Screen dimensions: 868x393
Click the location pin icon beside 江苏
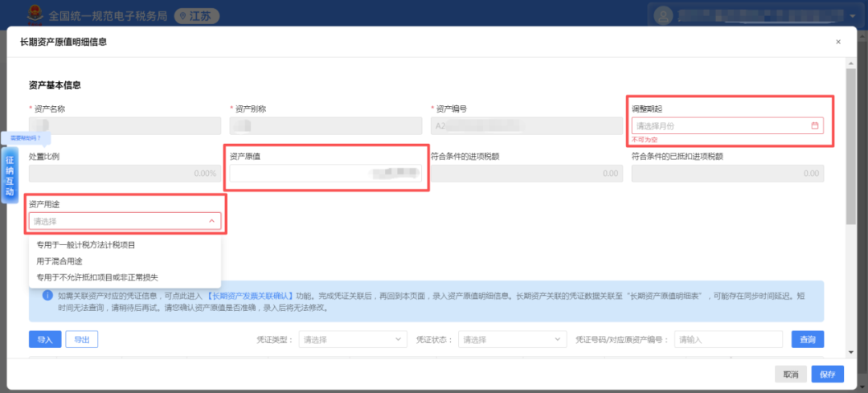coord(182,17)
